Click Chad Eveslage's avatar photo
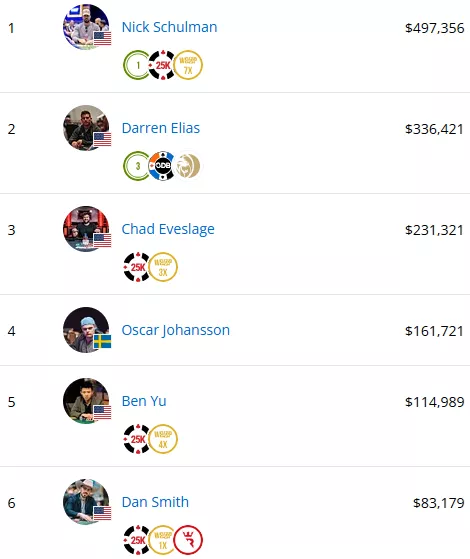The height and width of the screenshot is (559, 470). point(86,229)
